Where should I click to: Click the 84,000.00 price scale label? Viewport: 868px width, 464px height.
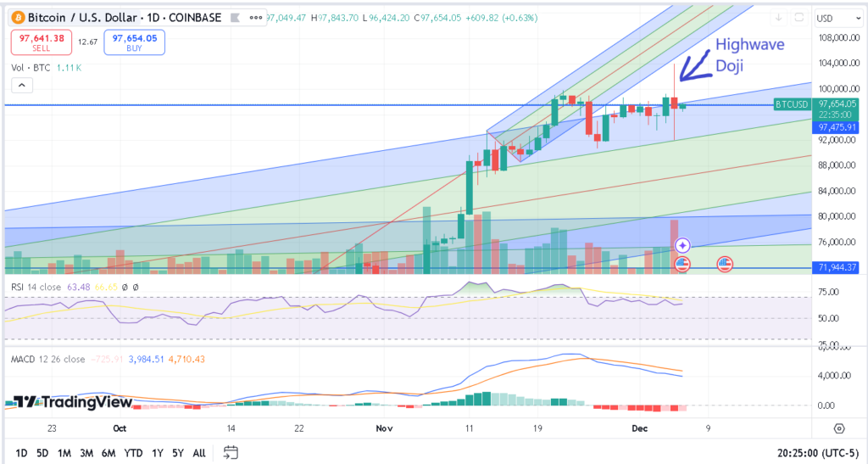837,191
